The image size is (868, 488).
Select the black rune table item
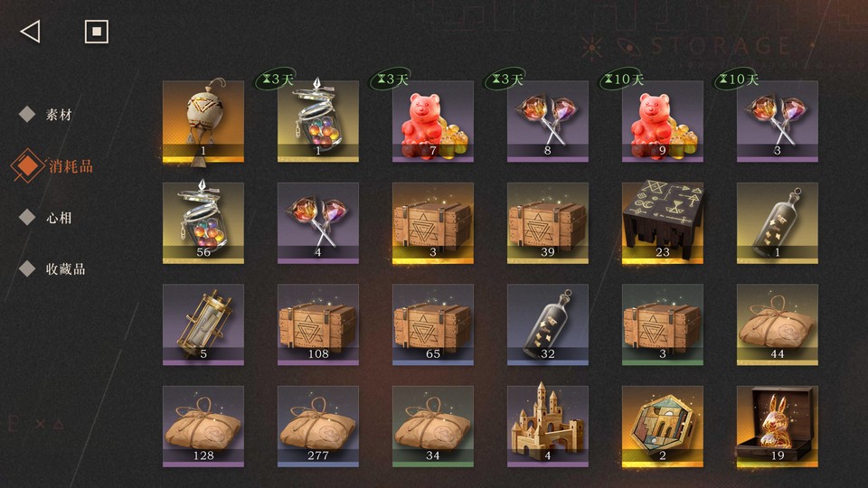click(663, 223)
